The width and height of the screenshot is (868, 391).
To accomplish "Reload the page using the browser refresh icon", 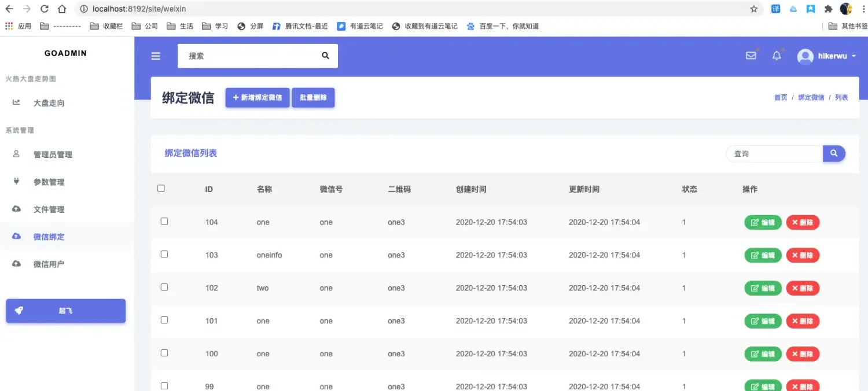I will [44, 9].
